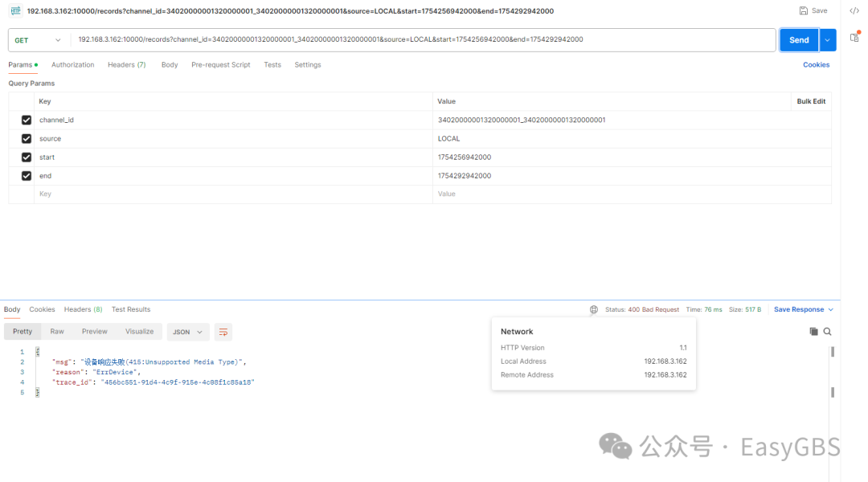Select the response Body tab
868x482 pixels.
(x=12, y=309)
